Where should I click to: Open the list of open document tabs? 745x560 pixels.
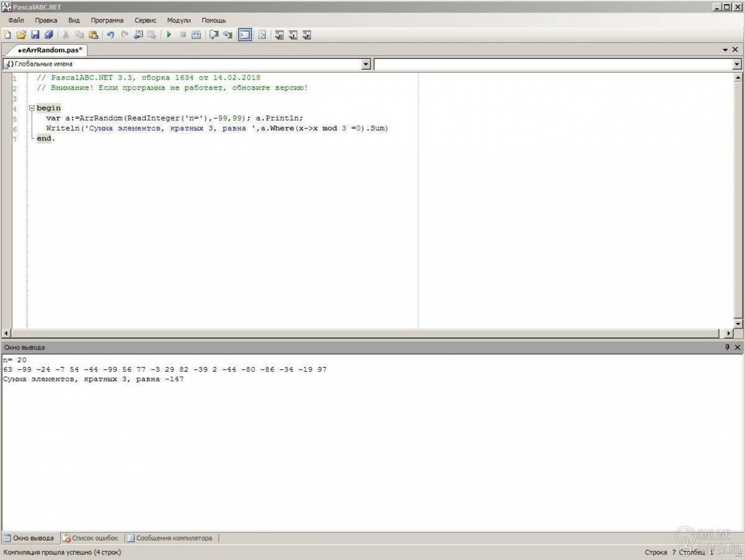click(x=725, y=50)
